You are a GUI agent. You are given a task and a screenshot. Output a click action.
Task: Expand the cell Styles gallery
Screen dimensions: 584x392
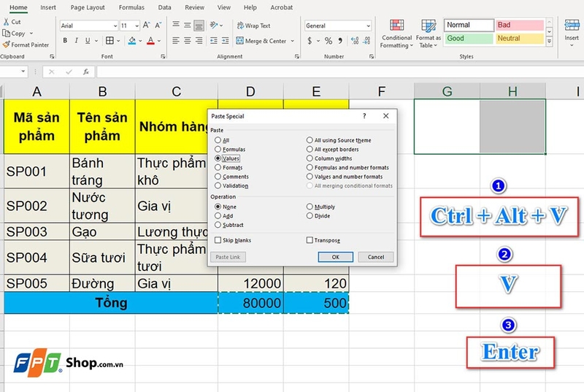click(549, 42)
